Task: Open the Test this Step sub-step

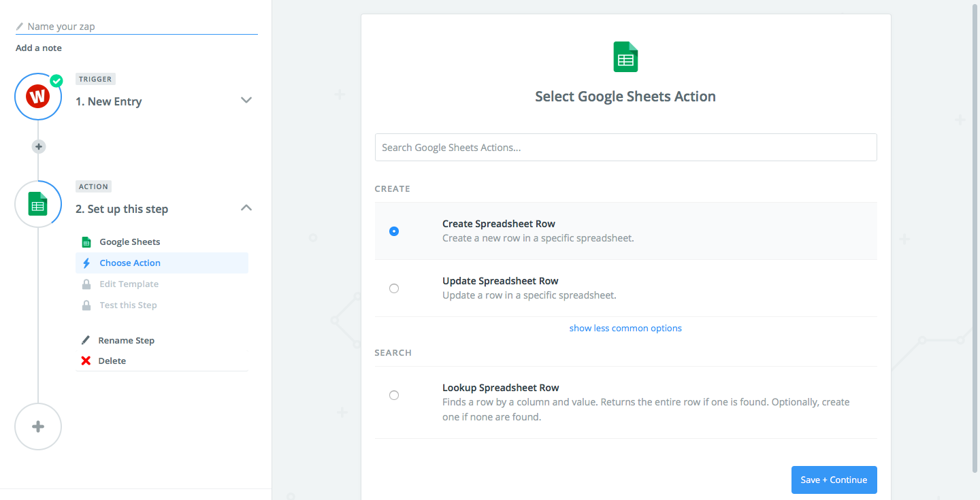Action: 128,305
